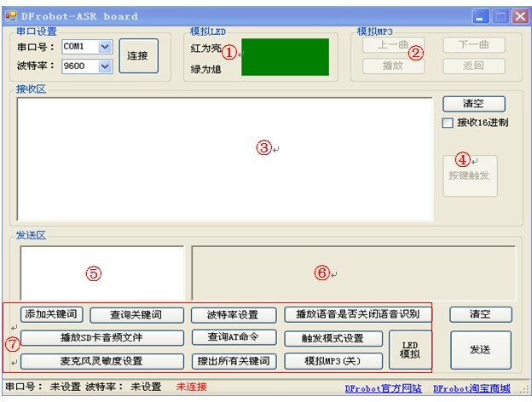Click 播放语音是否关闭语音识别 button
The image size is (532, 402).
357,314
